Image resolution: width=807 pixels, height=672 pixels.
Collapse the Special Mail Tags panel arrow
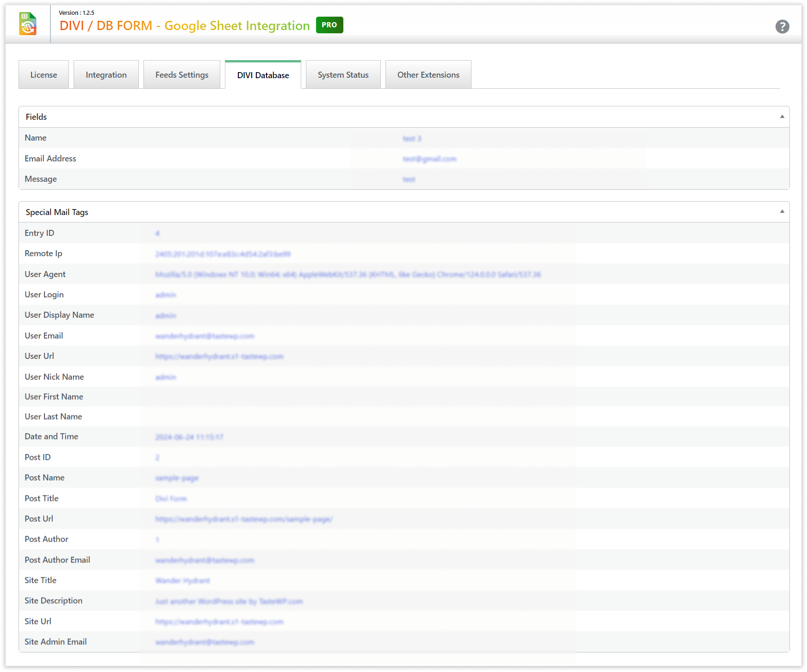pos(782,211)
